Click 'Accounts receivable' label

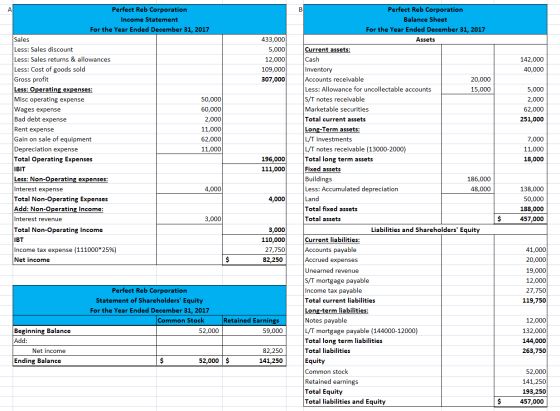[334, 80]
